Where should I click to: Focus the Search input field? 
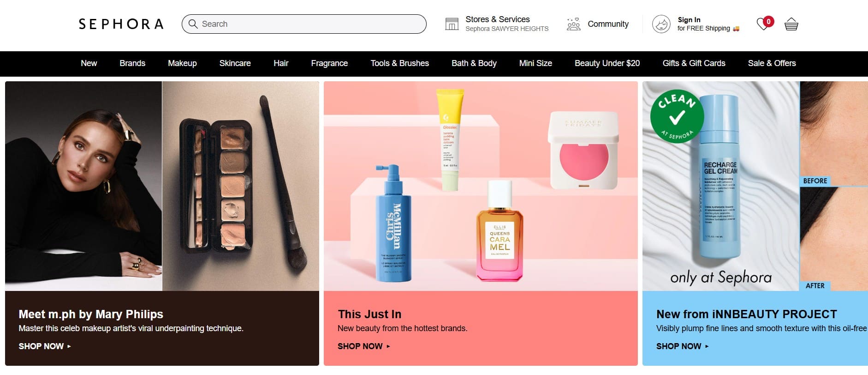pos(304,24)
